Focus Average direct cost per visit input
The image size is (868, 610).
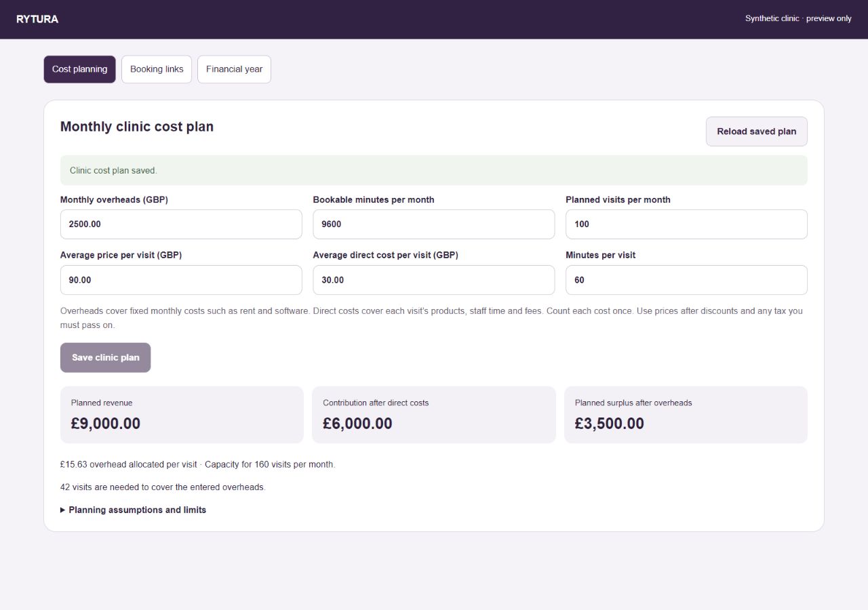pos(434,280)
